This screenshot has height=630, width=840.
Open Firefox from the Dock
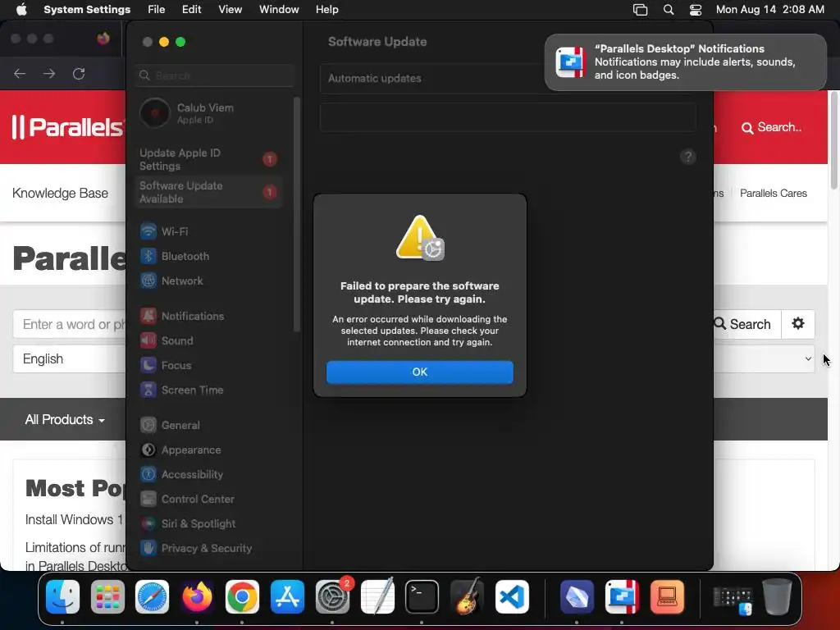[197, 597]
